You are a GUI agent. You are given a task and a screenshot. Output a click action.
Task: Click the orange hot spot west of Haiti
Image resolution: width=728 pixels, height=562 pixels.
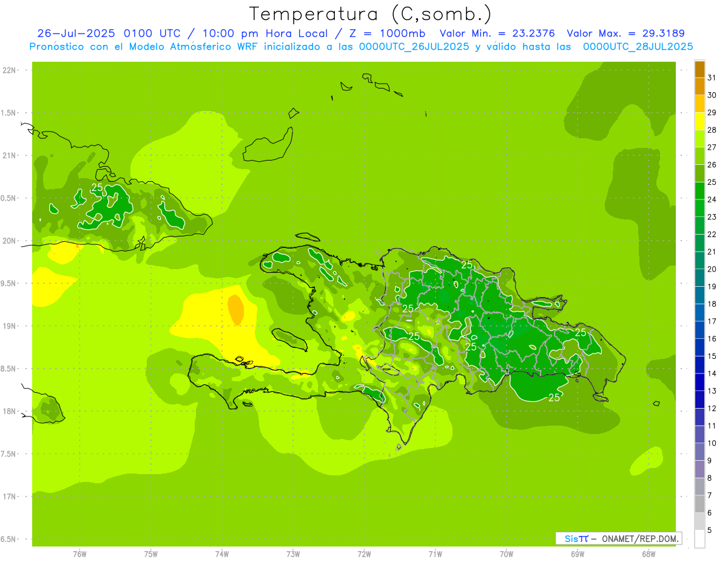[x=235, y=309]
